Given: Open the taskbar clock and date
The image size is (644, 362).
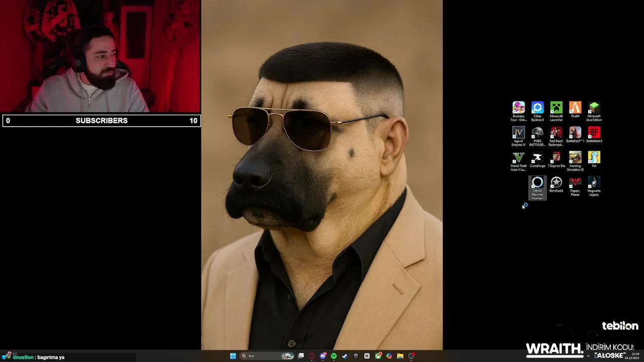Looking at the screenshot, I should (x=631, y=356).
